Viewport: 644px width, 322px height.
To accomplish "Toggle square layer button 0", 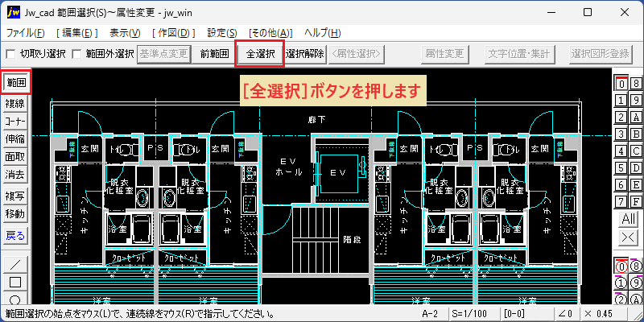I will click(x=621, y=84).
